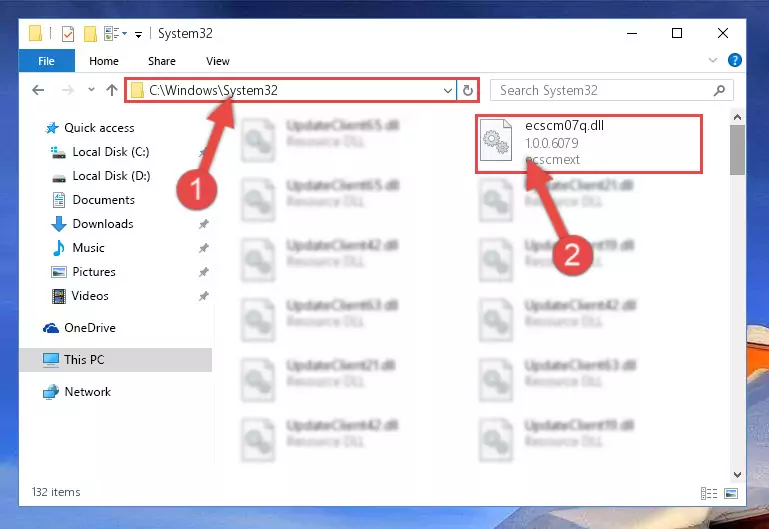Minimize the System32 window

[x=632, y=33]
